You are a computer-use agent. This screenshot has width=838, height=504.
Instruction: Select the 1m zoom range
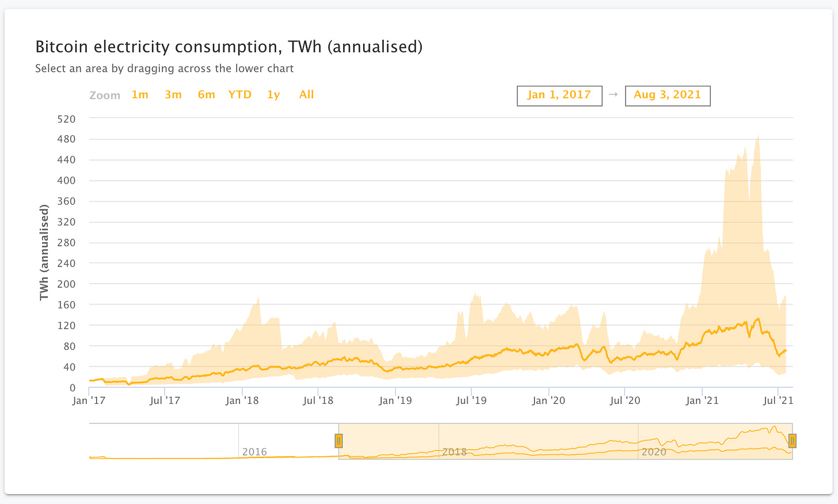(x=140, y=95)
